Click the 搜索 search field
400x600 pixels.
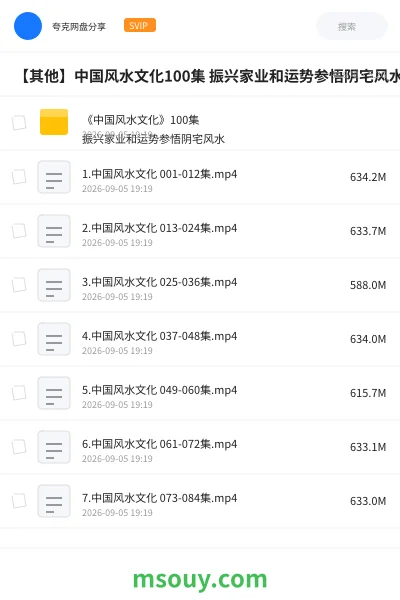coord(352,26)
